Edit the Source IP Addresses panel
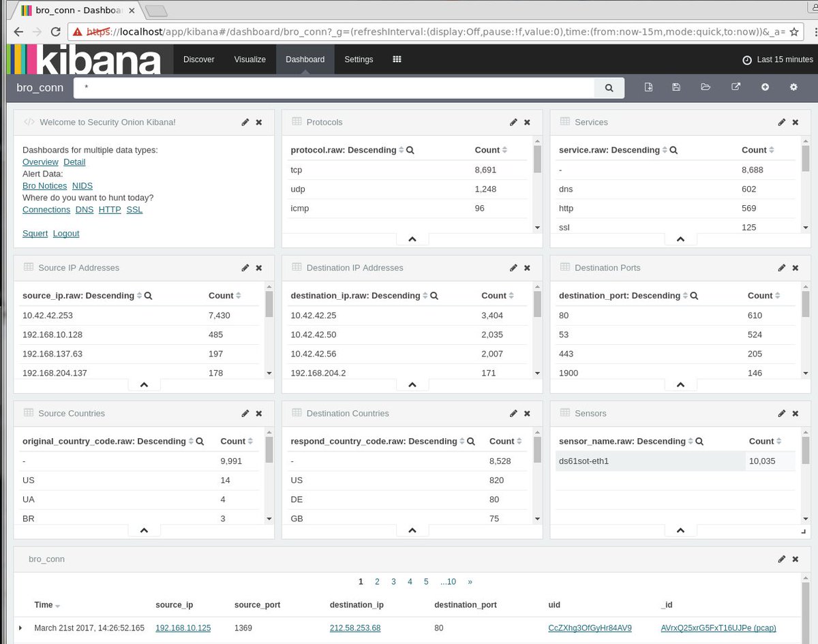Image resolution: width=818 pixels, height=644 pixels. tap(245, 268)
